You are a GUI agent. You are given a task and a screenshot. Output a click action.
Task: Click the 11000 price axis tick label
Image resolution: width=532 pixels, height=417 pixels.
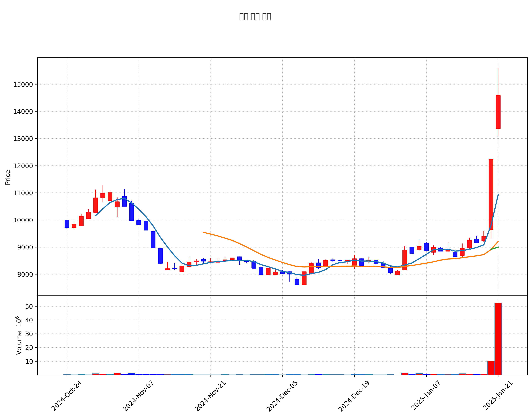[x=23, y=193]
